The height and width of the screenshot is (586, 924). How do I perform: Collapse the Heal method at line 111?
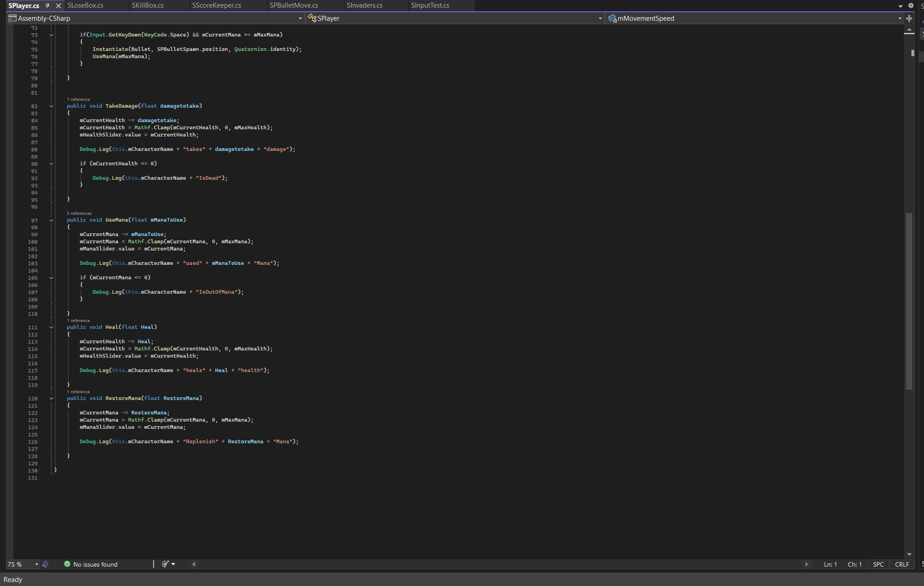point(51,327)
